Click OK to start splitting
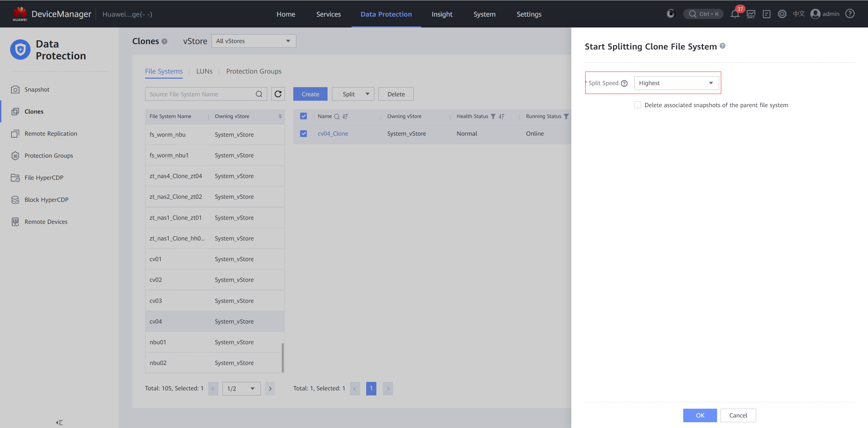The image size is (868, 428). point(700,415)
